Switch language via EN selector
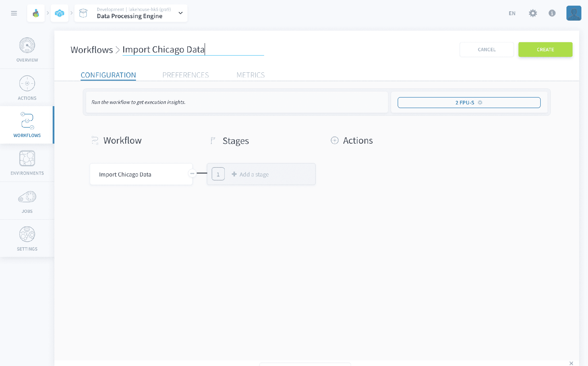Screen dimensions: 588x366 pyautogui.click(x=512, y=13)
